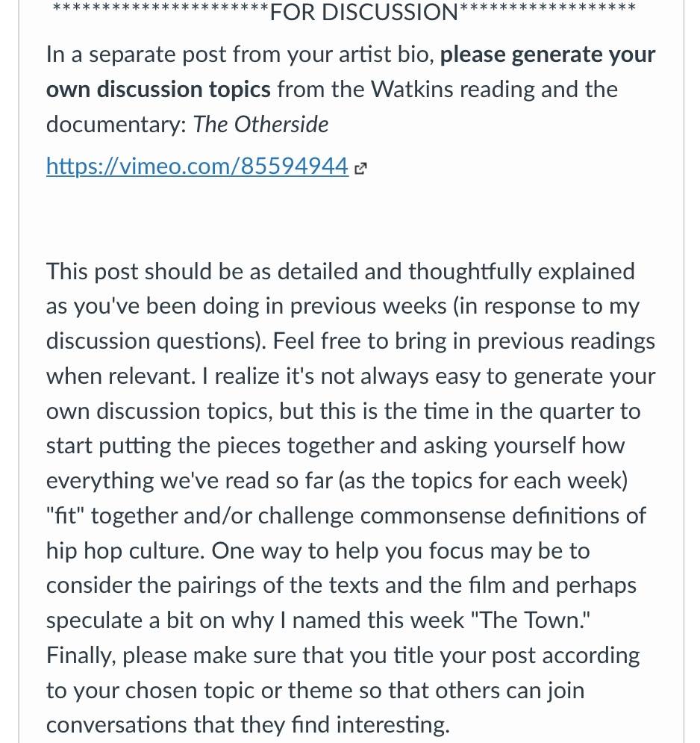Click the italic title 'The Otherside'

point(260,125)
